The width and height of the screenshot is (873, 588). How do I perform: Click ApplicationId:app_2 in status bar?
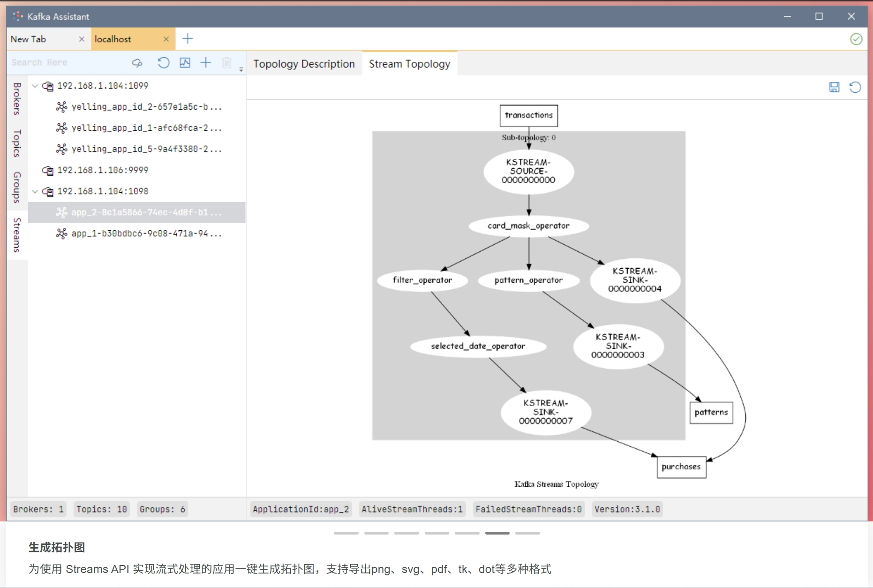point(301,509)
